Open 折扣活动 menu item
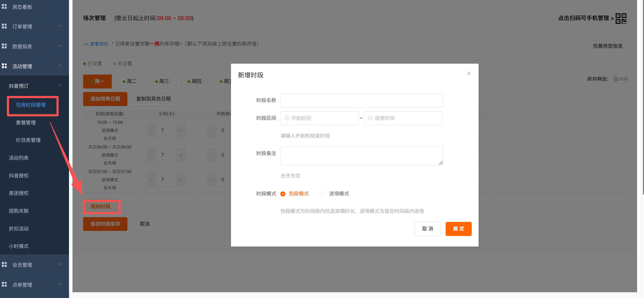Viewport: 644px width, 298px height. coord(19,229)
